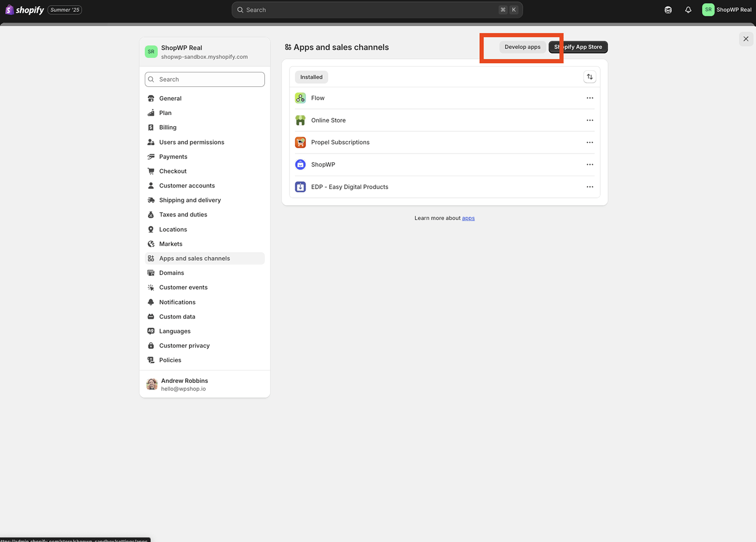Viewport: 756px width, 542px height.
Task: Open more actions for EDP app
Action: pos(589,187)
